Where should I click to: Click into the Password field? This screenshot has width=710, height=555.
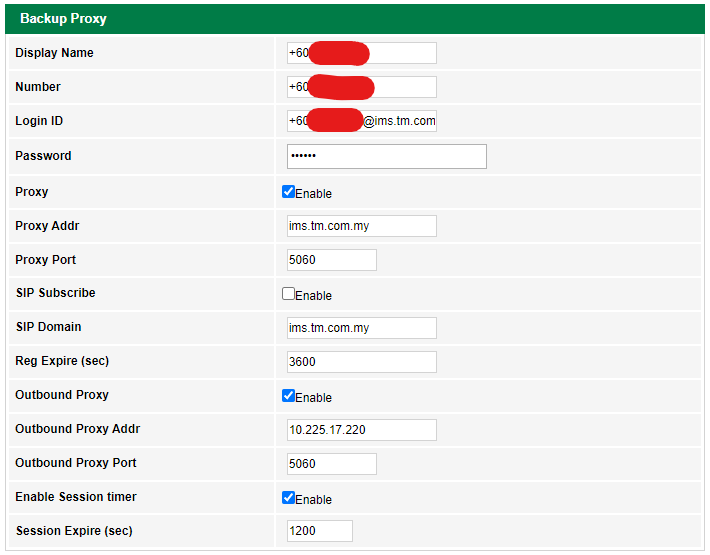[x=386, y=156]
